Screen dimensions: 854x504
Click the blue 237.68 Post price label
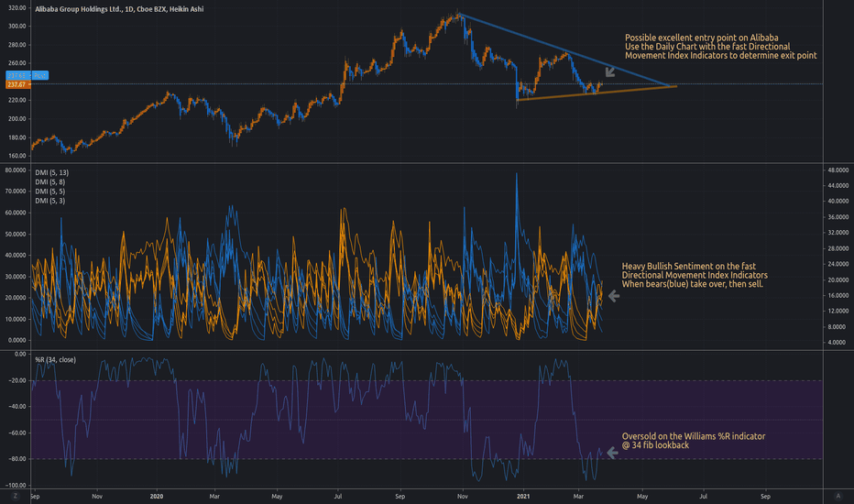pyautogui.click(x=27, y=76)
